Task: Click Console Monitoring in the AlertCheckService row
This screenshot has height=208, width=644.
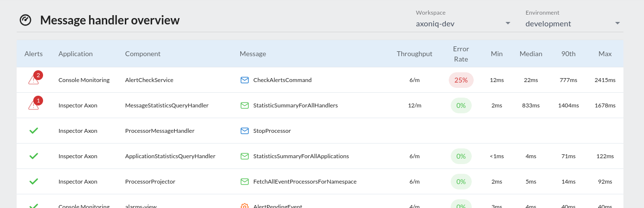Action: (x=84, y=80)
